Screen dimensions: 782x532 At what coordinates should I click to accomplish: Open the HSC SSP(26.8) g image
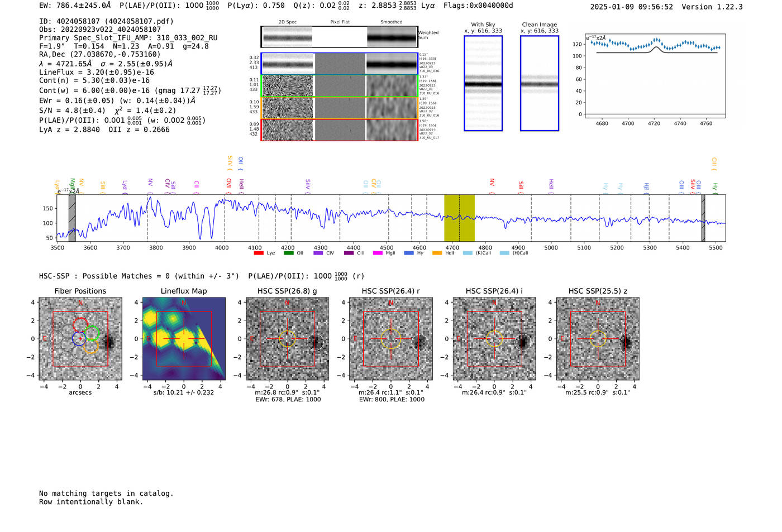(288, 339)
